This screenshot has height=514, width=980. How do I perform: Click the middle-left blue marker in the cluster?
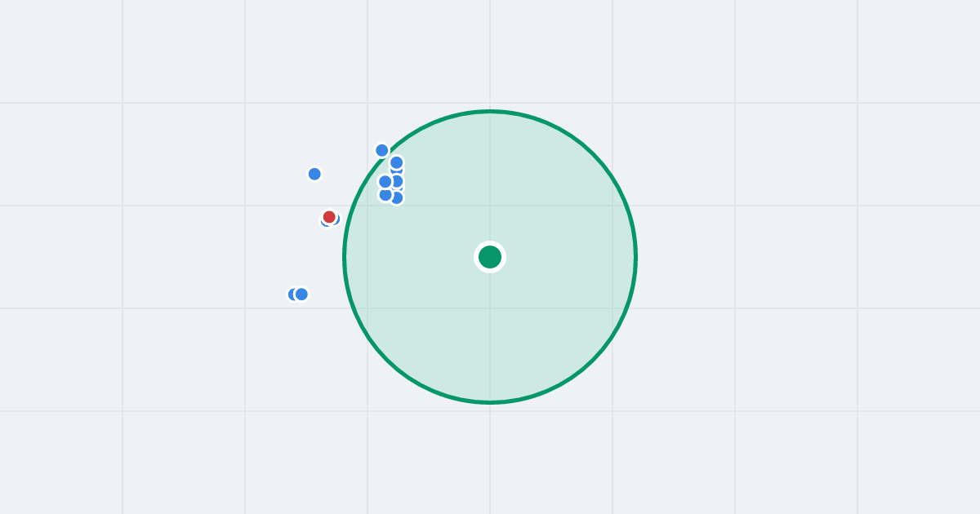[x=385, y=181]
